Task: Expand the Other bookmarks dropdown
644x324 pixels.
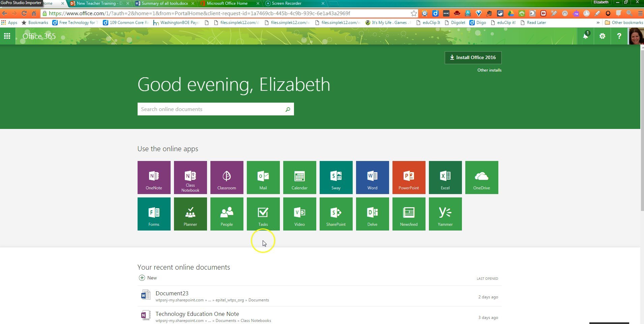Action: click(624, 22)
